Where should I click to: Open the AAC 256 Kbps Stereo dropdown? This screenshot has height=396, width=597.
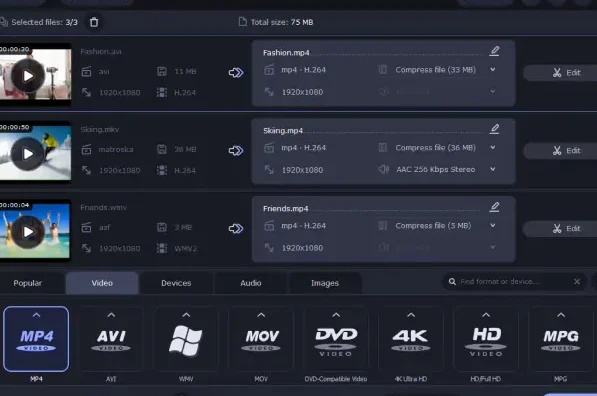(493, 169)
